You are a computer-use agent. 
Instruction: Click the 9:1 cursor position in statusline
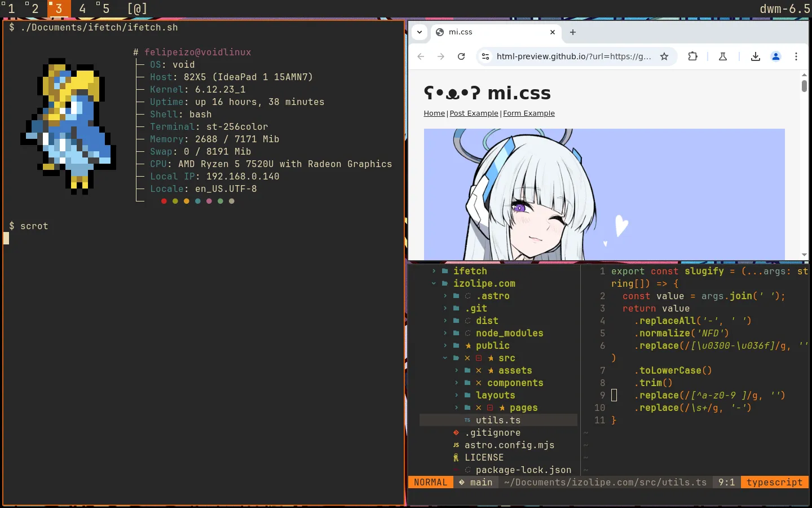click(726, 483)
